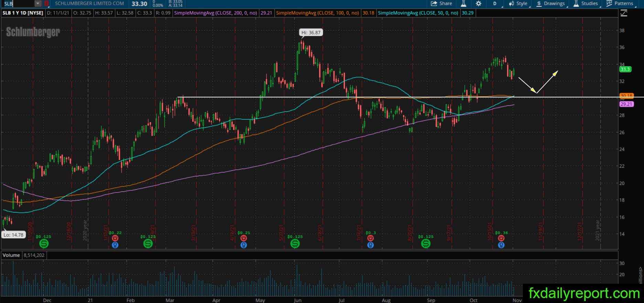Click the orange 30.18 moving average price tag

[x=626, y=96]
